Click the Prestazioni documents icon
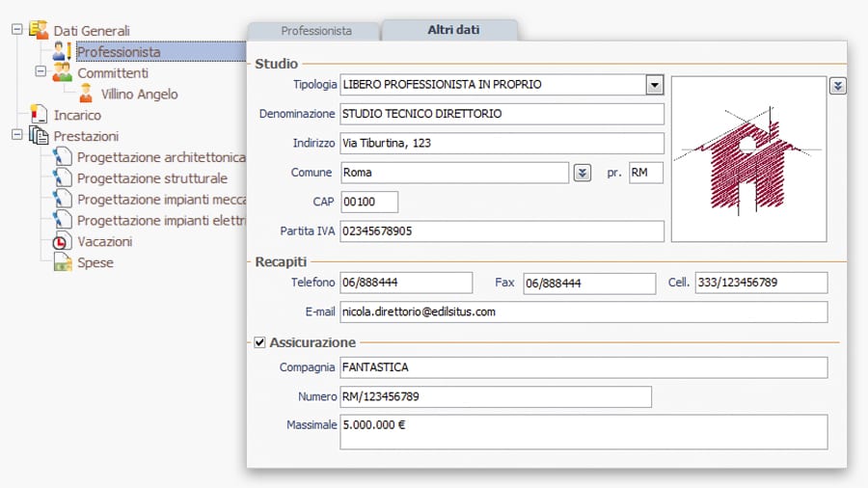 pos(39,136)
